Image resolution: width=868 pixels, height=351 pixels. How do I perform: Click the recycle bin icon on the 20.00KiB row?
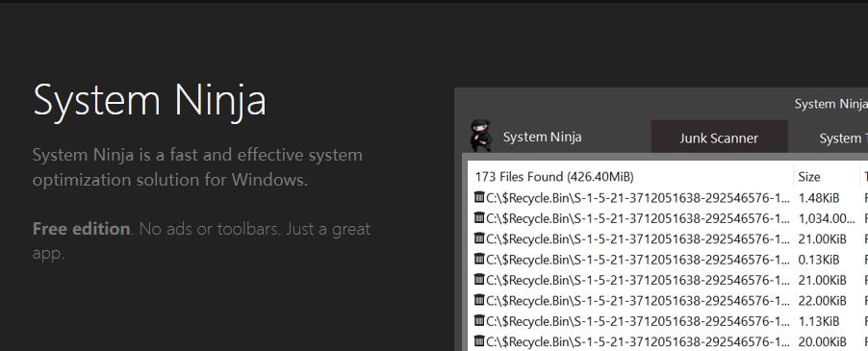coord(479,340)
